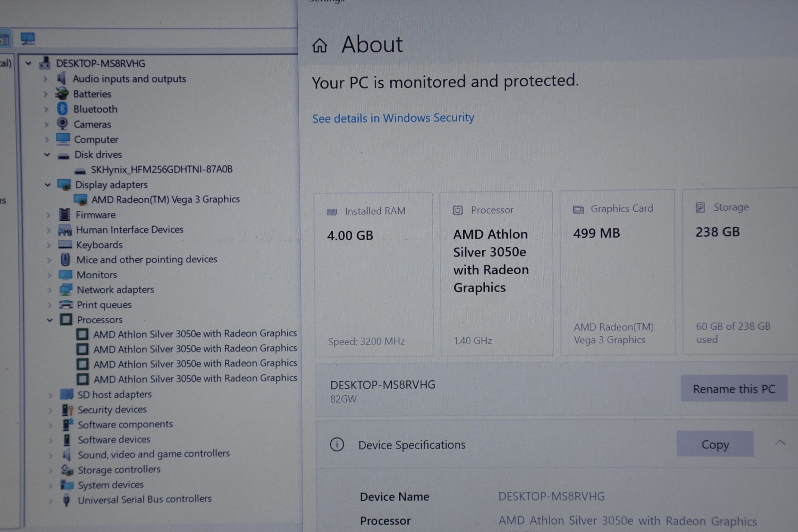Click the Storage 238 GB card
The width and height of the screenshot is (798, 532).
740,272
